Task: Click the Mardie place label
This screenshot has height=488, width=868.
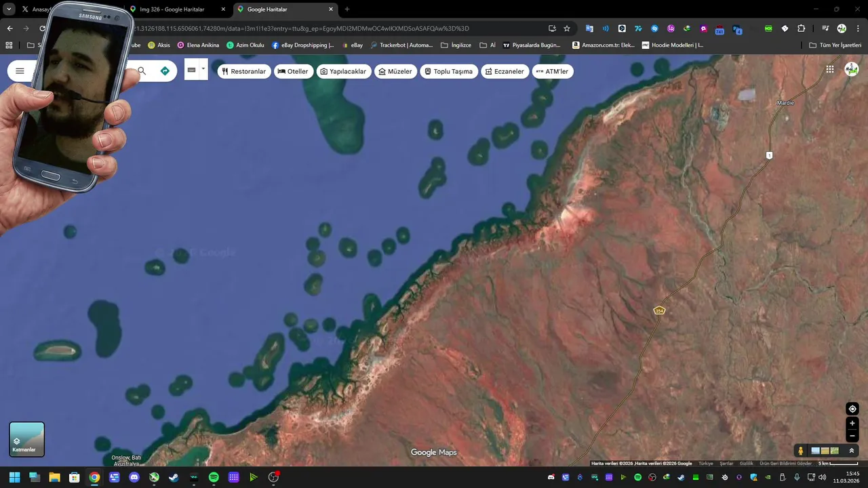Action: point(785,103)
